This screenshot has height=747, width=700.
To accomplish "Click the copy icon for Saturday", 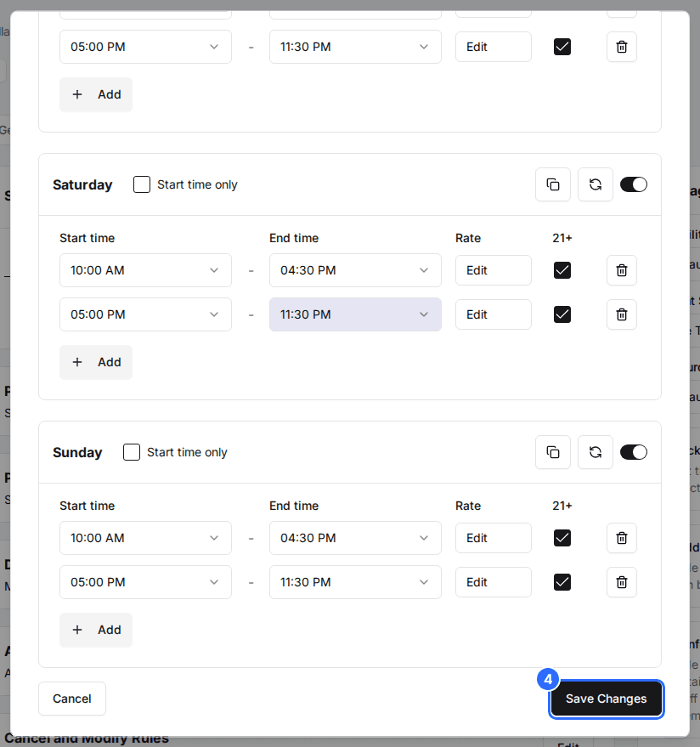I will (553, 184).
